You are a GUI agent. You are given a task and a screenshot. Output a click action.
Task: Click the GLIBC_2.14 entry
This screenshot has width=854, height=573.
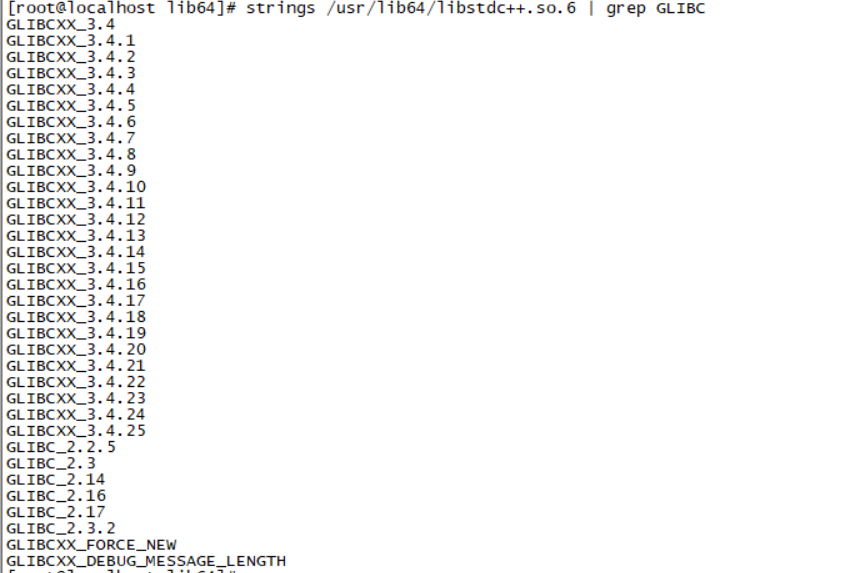(x=56, y=480)
